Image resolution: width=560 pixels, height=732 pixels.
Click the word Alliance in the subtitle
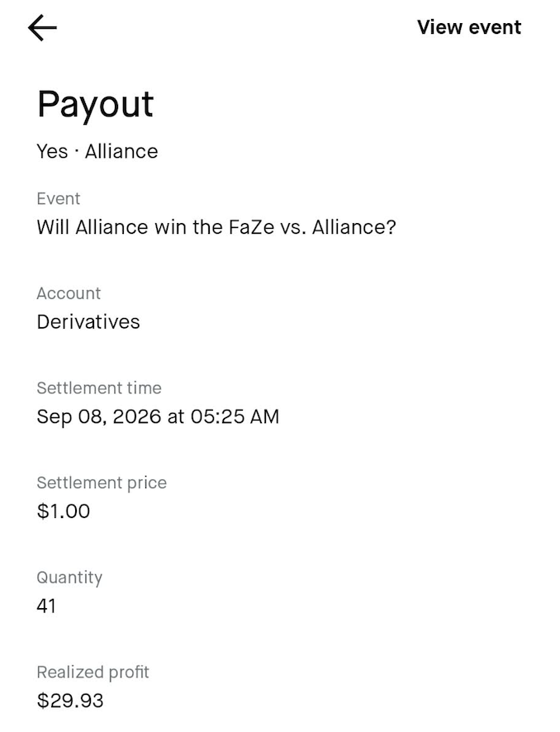[121, 152]
